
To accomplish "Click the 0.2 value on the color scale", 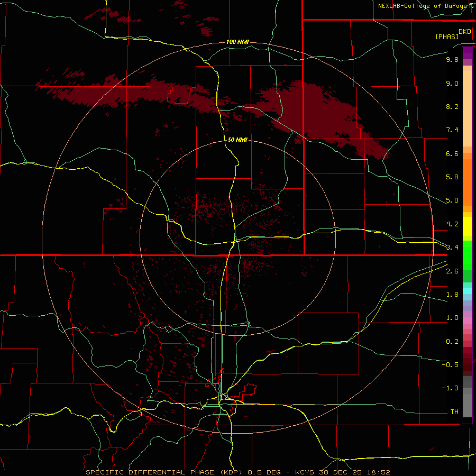I will click(452, 342).
